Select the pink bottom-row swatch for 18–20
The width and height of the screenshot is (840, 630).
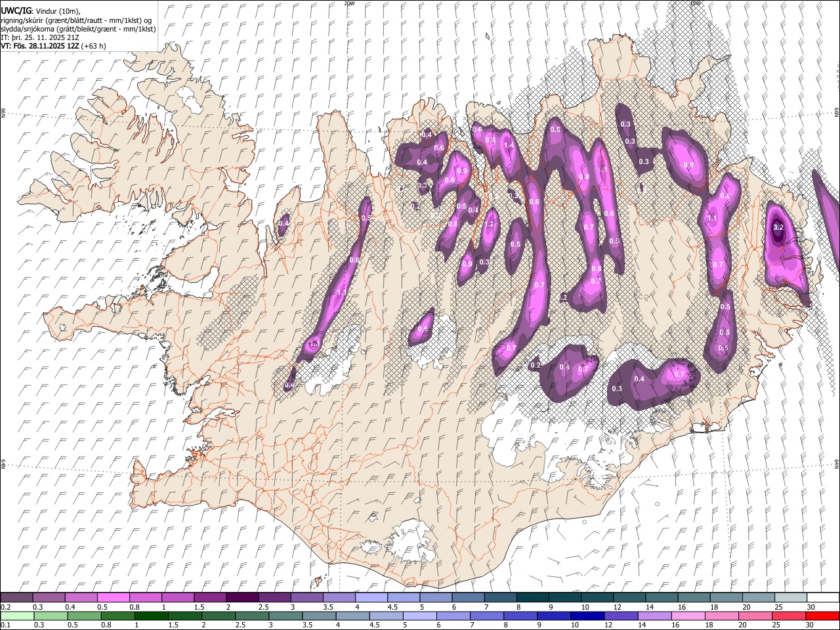(x=722, y=616)
